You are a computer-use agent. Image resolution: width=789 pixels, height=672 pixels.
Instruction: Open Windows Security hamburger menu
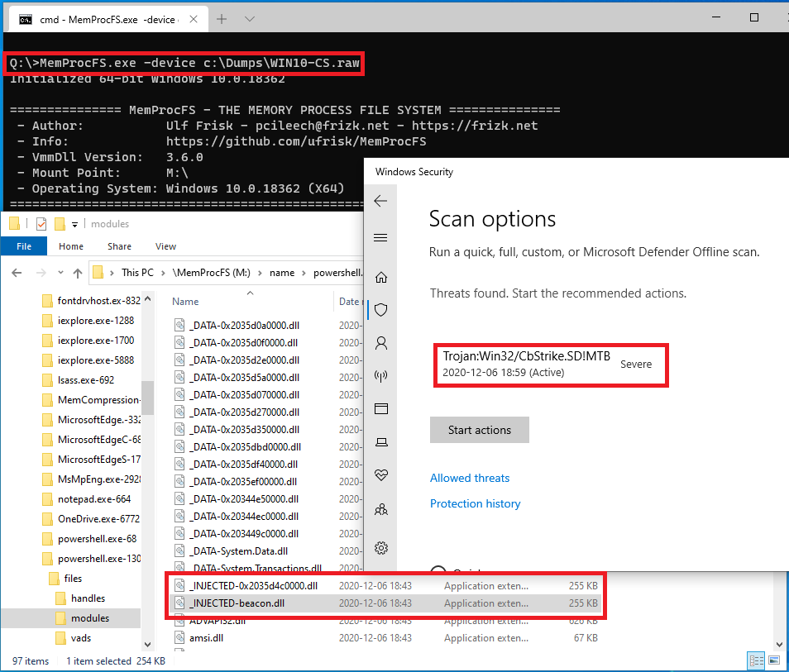click(380, 237)
